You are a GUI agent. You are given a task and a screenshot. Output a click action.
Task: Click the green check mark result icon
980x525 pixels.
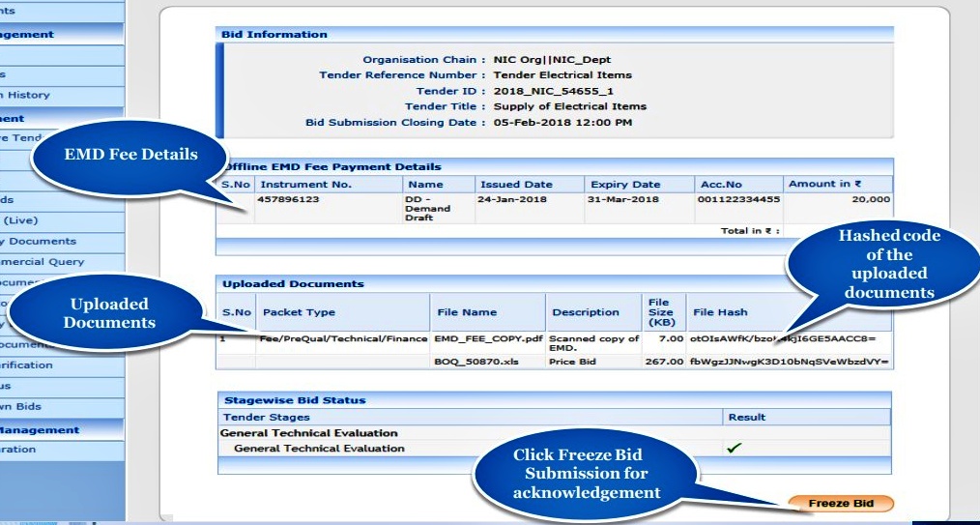735,448
